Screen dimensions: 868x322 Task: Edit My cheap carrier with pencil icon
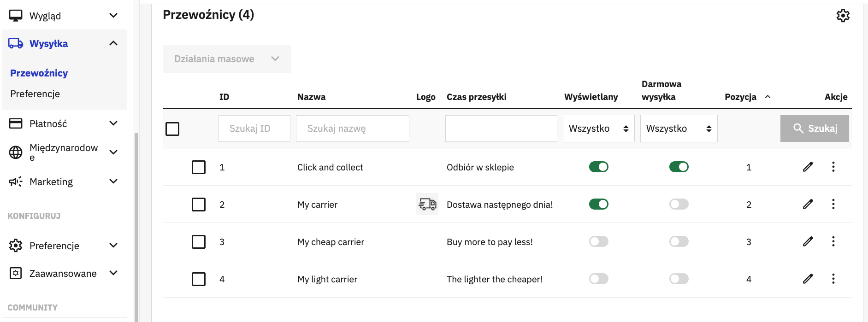[808, 241]
